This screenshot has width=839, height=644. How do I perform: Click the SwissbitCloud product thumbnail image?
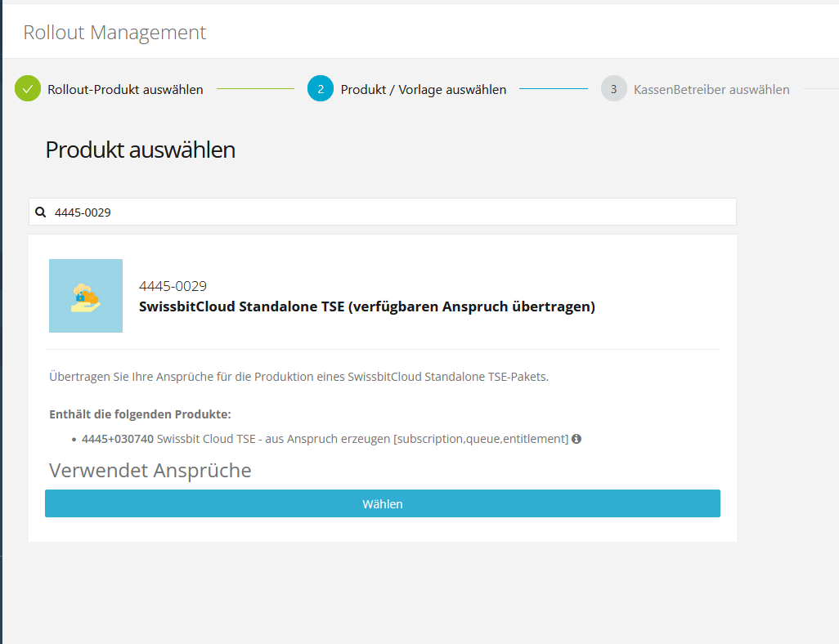point(86,296)
